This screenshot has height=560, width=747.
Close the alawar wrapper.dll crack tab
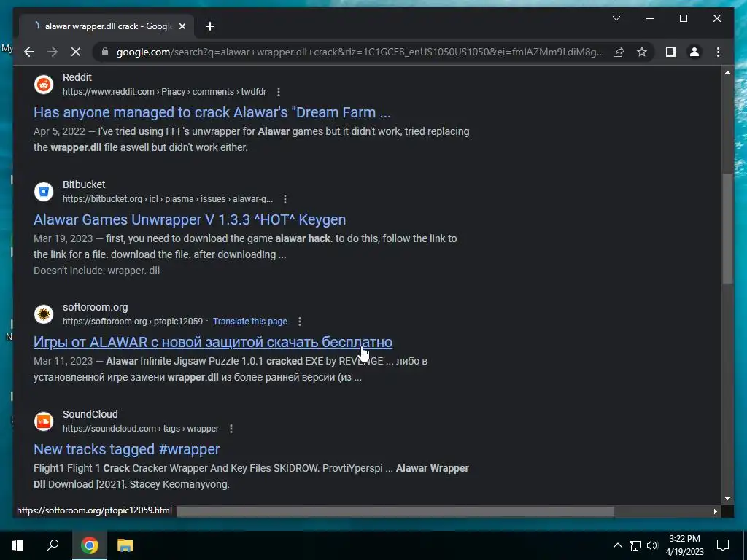(x=182, y=26)
